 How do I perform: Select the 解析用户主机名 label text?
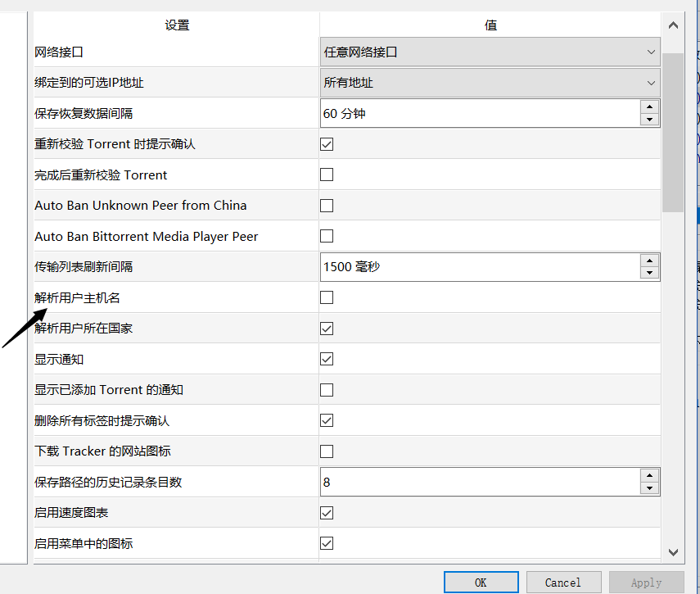77,298
